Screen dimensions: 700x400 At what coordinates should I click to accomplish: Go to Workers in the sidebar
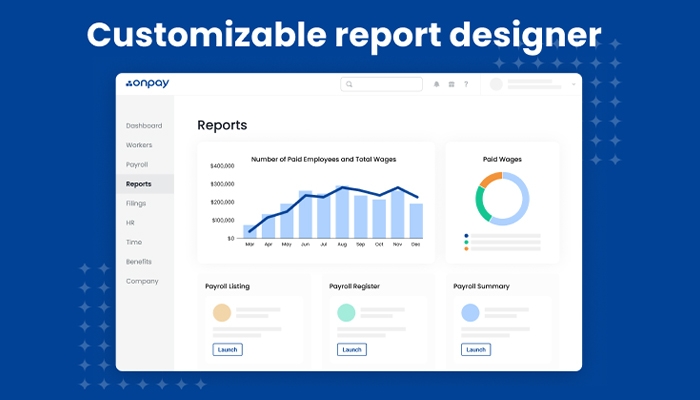point(139,145)
